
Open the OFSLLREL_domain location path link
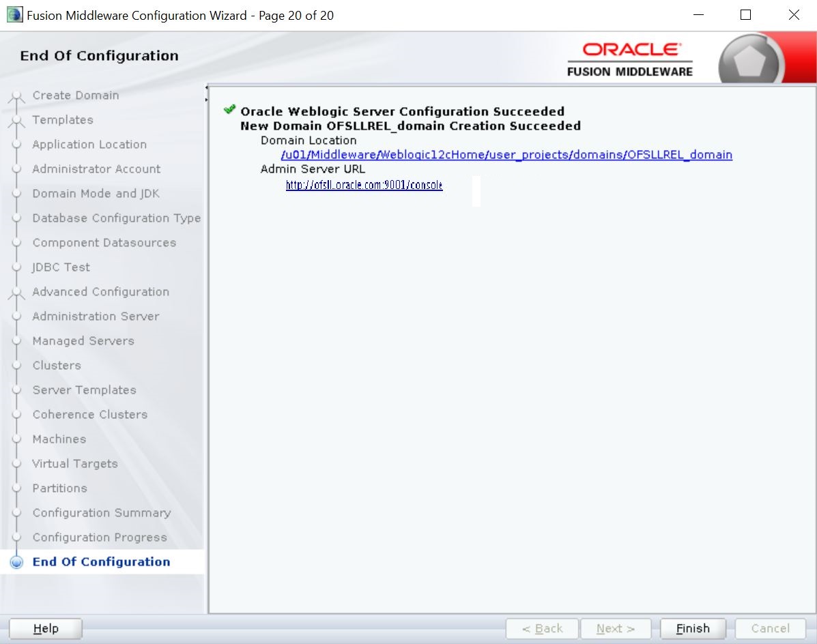[x=506, y=155]
